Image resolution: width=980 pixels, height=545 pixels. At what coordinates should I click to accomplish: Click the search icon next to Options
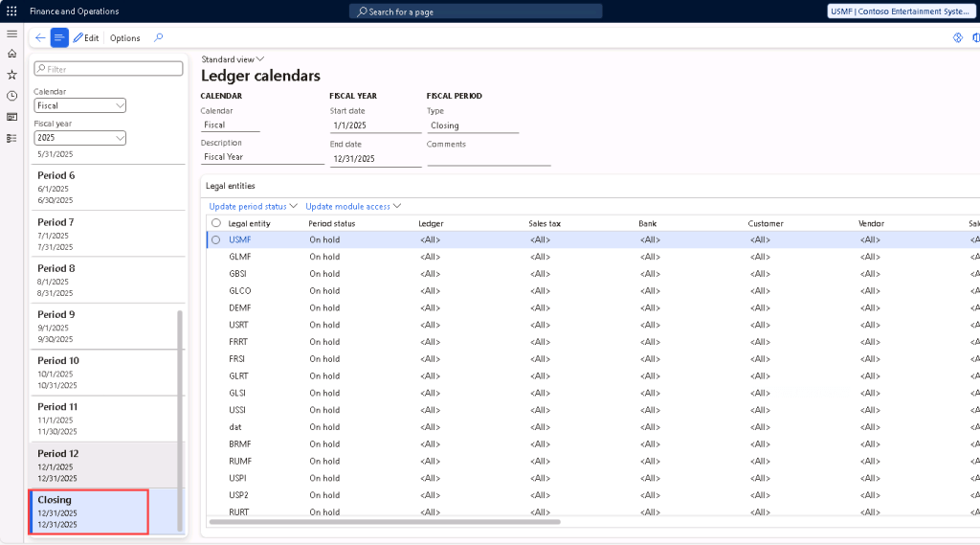pyautogui.click(x=158, y=38)
